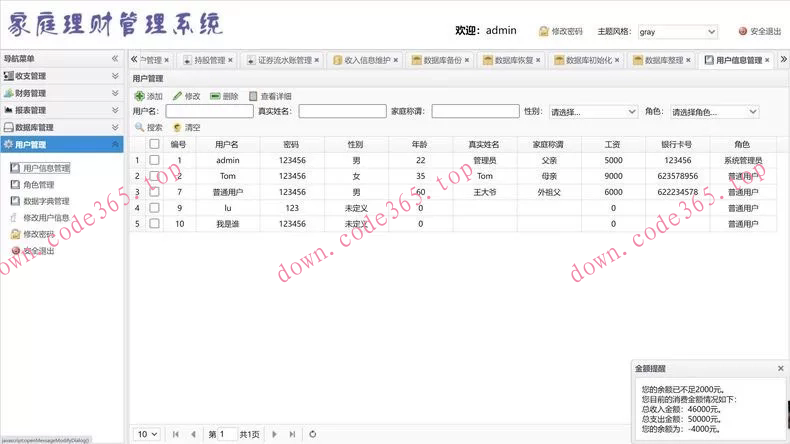This screenshot has height=444, width=790.
Task: Click the 家庭称谓 search input field
Action: (x=476, y=111)
